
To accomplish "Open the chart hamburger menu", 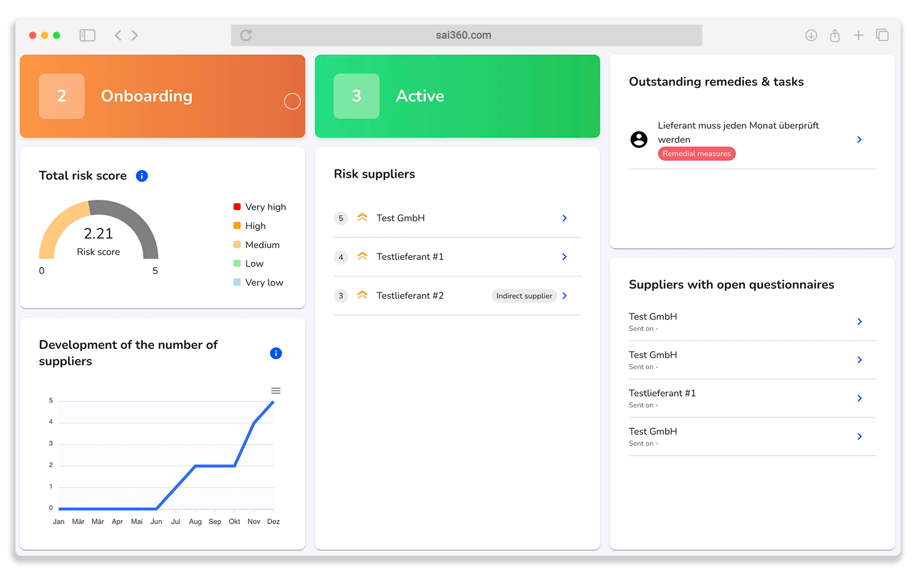I will tap(276, 391).
